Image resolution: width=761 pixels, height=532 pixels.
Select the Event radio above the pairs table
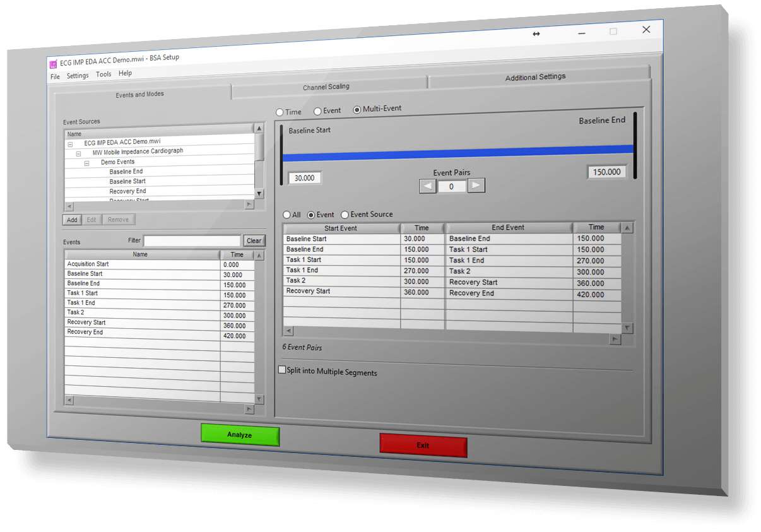311,215
